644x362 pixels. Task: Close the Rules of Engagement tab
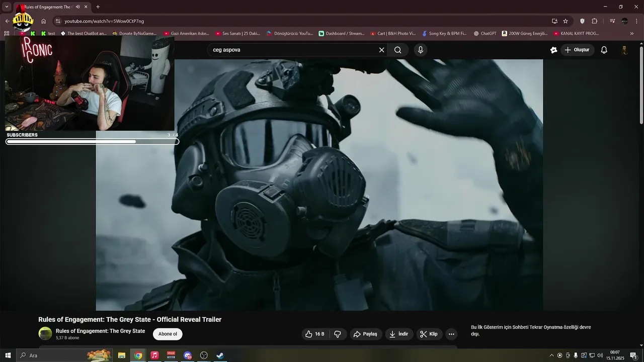click(86, 7)
